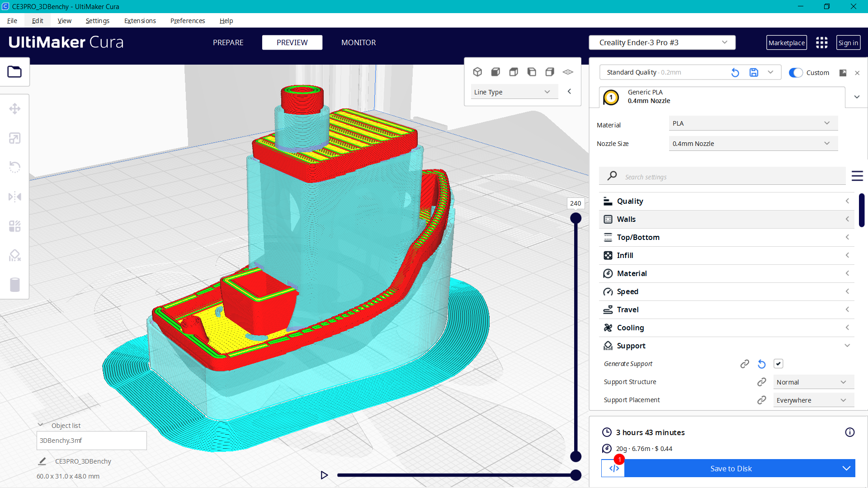Select the Rotate tool icon

point(14,167)
